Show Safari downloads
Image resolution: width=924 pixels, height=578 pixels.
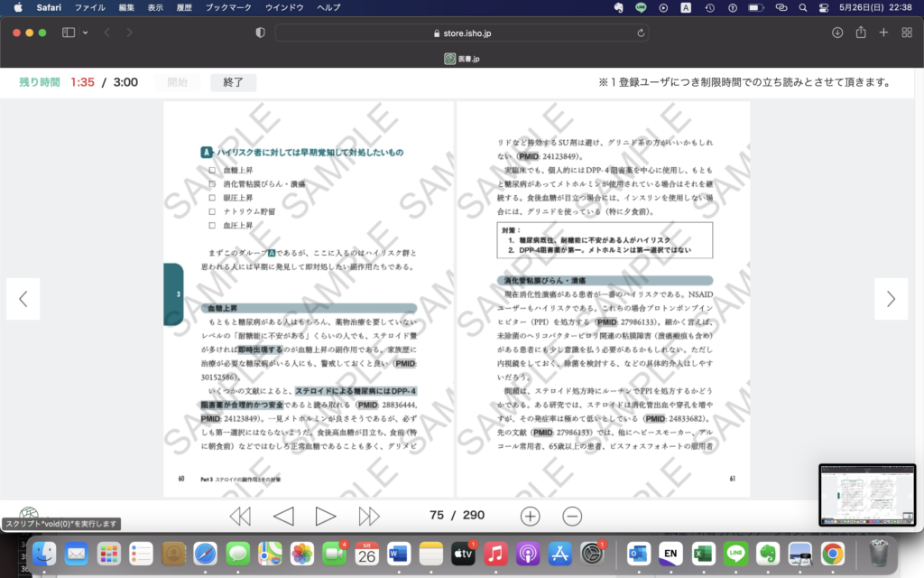coord(837,33)
